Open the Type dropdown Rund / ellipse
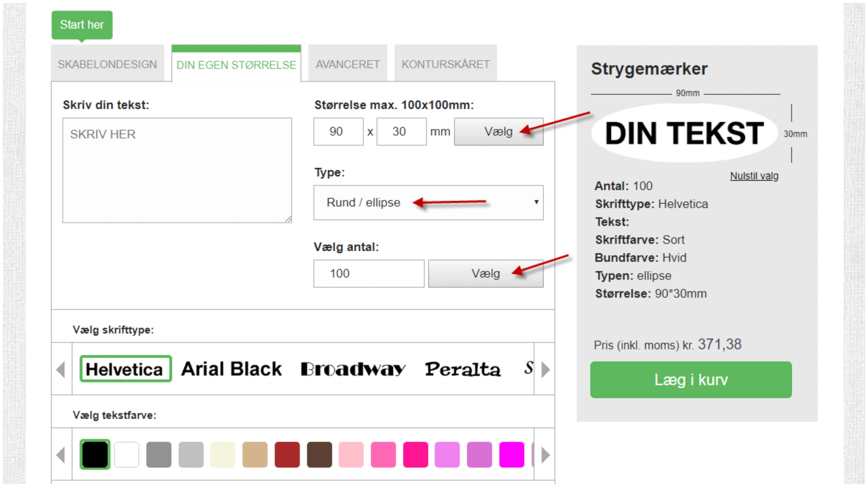868x487 pixels. [x=428, y=203]
